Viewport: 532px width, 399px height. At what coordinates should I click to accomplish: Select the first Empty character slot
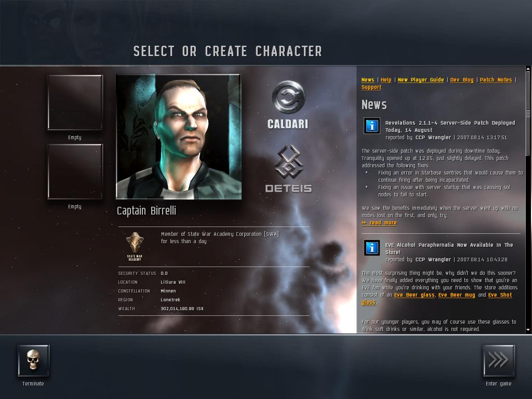tap(75, 102)
